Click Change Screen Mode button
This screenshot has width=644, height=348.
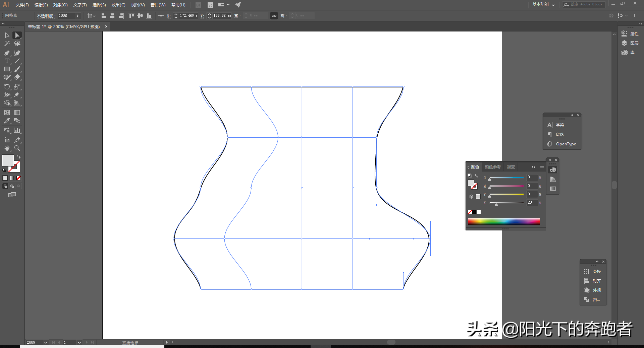click(12, 195)
